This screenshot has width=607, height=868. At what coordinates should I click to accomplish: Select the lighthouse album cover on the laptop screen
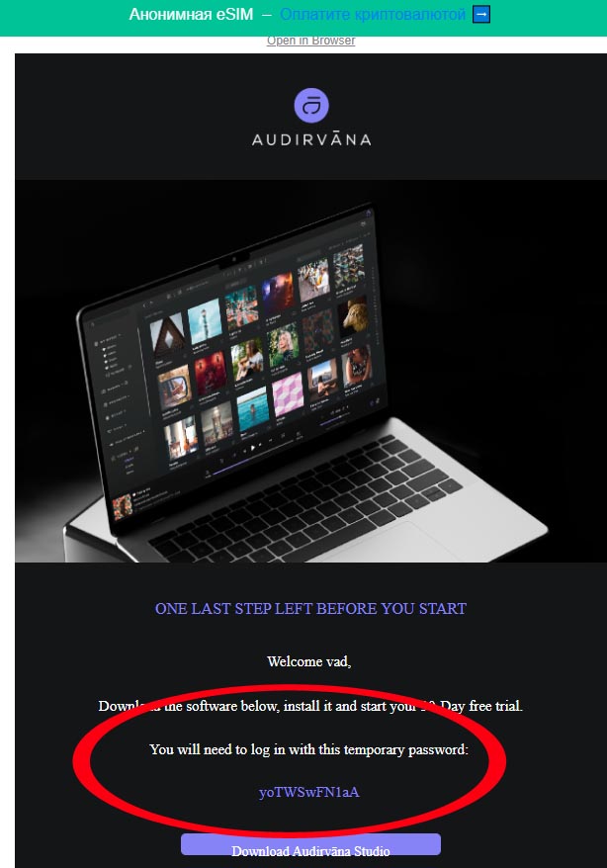pyautogui.click(x=205, y=321)
